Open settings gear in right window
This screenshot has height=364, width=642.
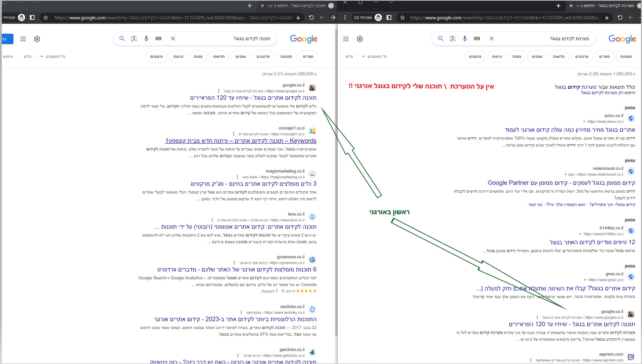(360, 39)
